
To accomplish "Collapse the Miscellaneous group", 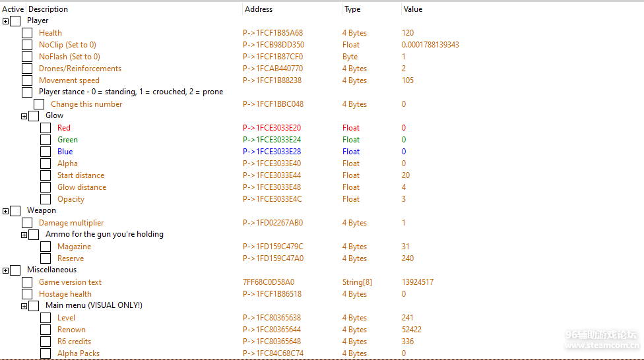I will coord(6,270).
